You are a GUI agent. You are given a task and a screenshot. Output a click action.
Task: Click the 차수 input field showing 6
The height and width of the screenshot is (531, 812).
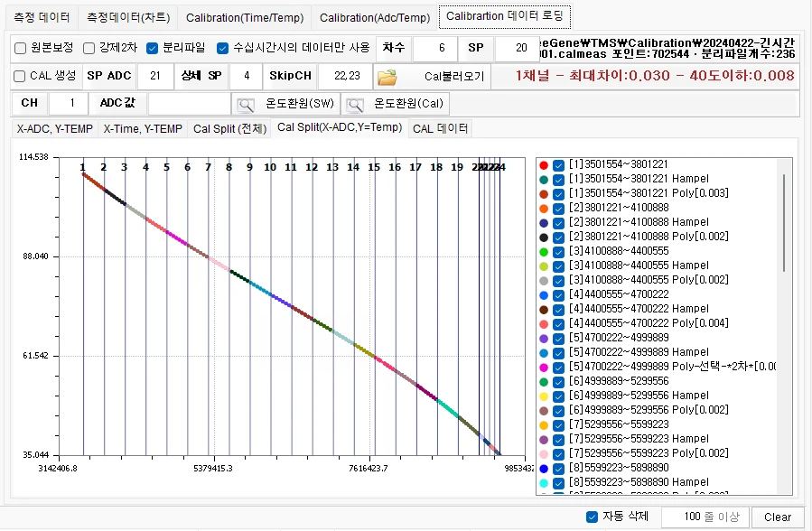435,48
